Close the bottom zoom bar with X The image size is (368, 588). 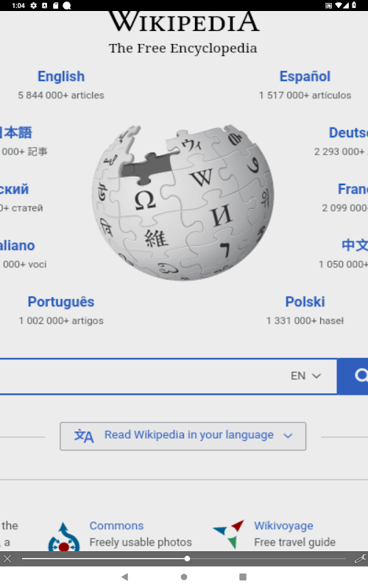[7, 559]
